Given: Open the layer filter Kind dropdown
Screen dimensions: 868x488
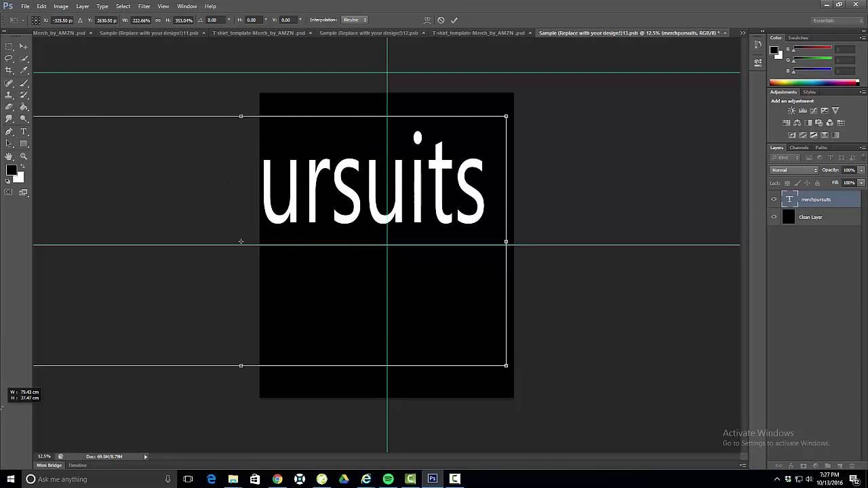Looking at the screenshot, I should [784, 158].
